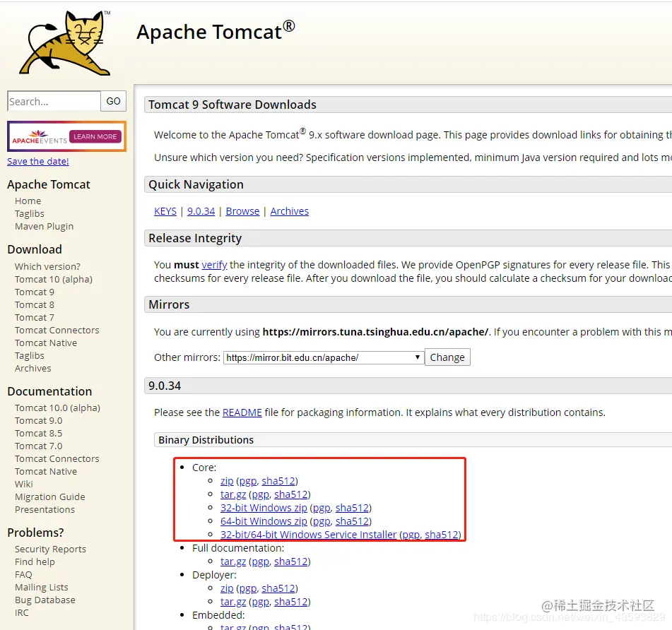Open the Bug Database link
This screenshot has height=630, width=672.
(x=45, y=600)
